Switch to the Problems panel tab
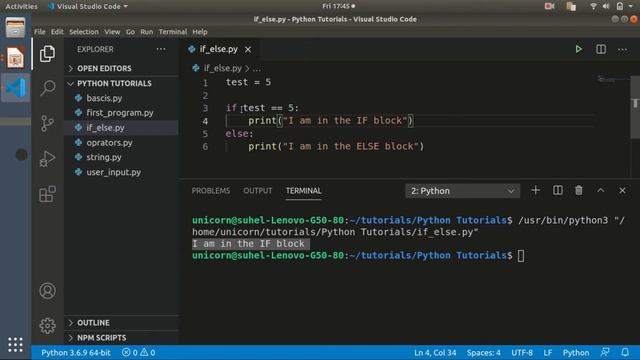 (211, 191)
